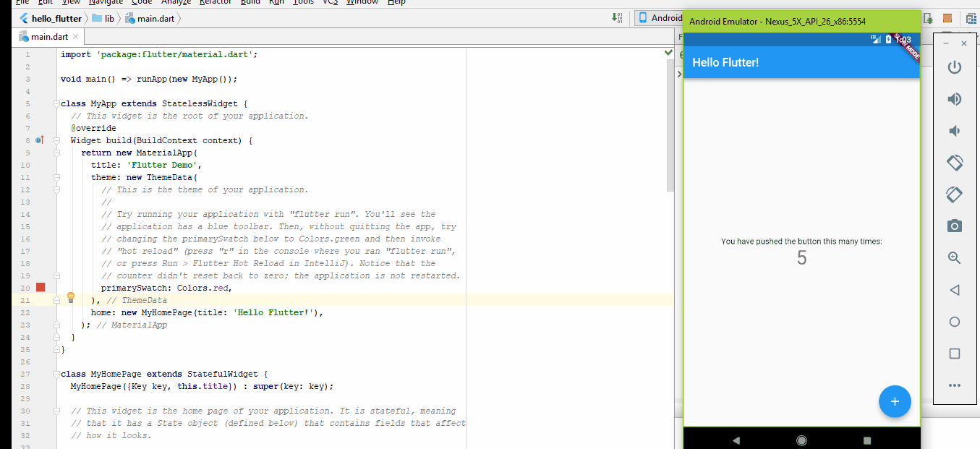This screenshot has height=449, width=980.
Task: Tap the Overview square in emulator side toolbar
Action: point(955,354)
